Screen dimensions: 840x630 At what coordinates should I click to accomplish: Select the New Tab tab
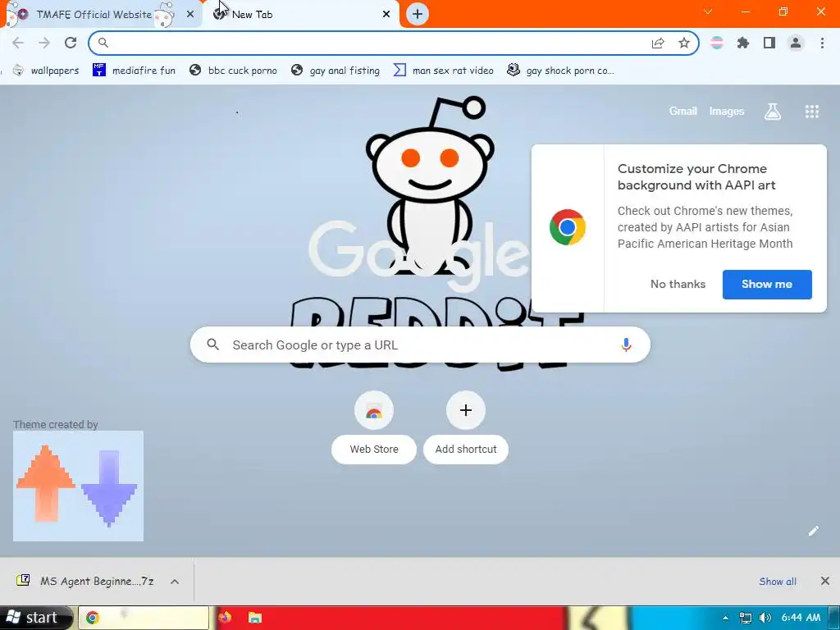(x=300, y=15)
